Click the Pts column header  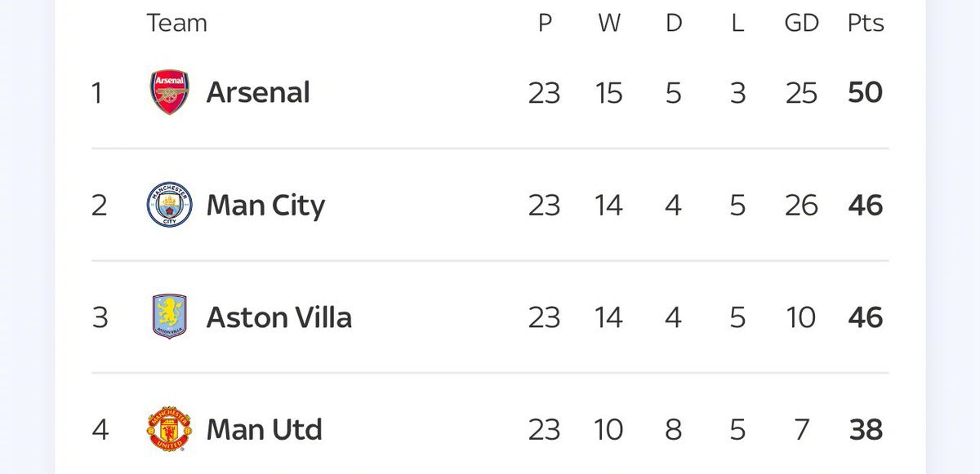pyautogui.click(x=866, y=23)
